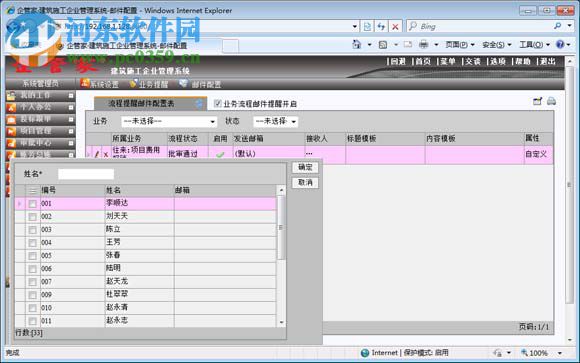Click 回退 in the top navigation
The height and width of the screenshot is (363, 580).
(x=398, y=61)
